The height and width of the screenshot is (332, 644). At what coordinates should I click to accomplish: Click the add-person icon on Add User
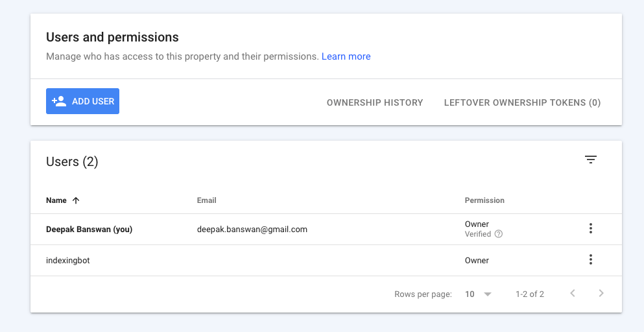click(59, 101)
